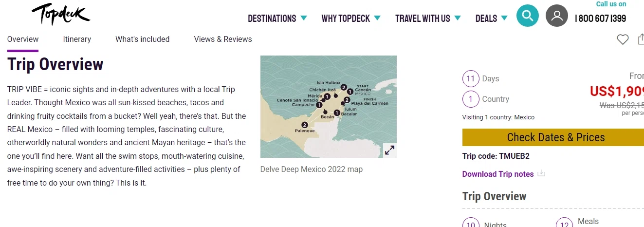Screen dimensions: 644x227
Task: Open the teal search icon
Action: (528, 16)
